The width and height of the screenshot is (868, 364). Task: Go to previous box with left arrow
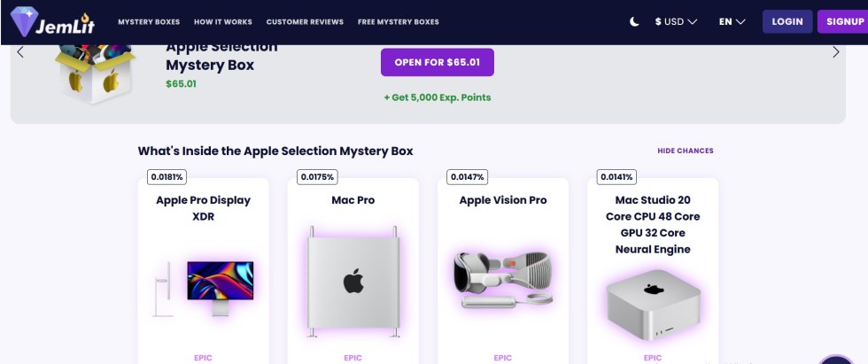[x=21, y=53]
